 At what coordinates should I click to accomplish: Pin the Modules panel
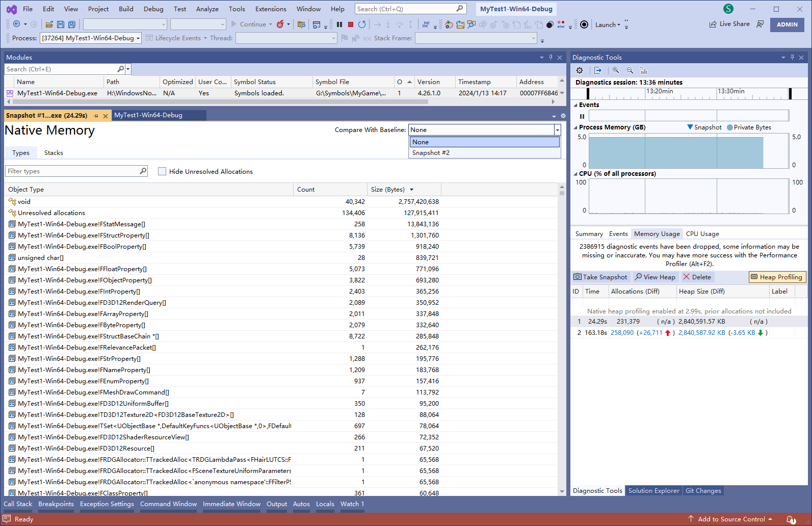click(x=551, y=58)
